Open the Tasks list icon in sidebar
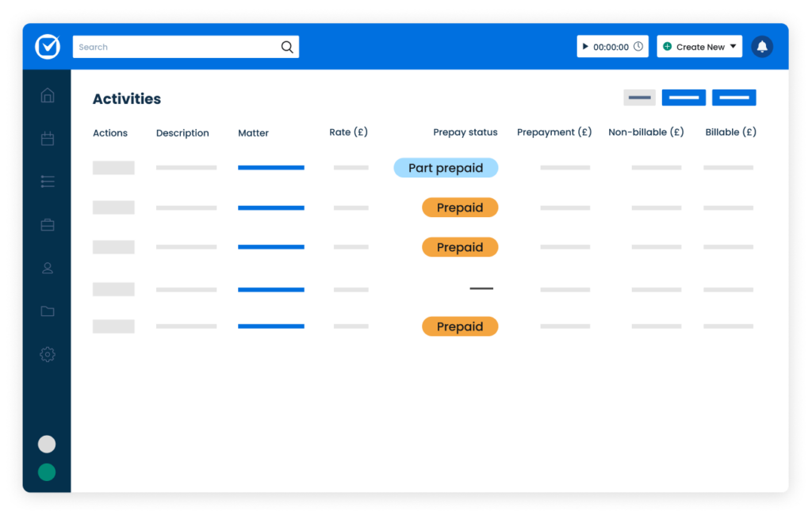 point(48,182)
